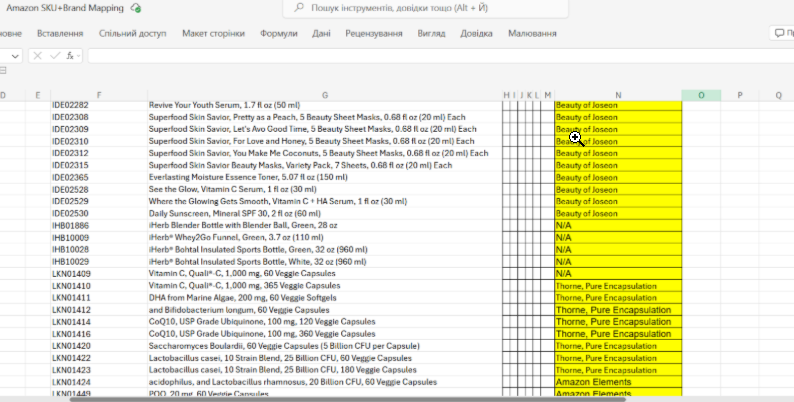Screen dimensions: 794x402
Task: Click the search box Пошук інструментів
Action: point(425,8)
